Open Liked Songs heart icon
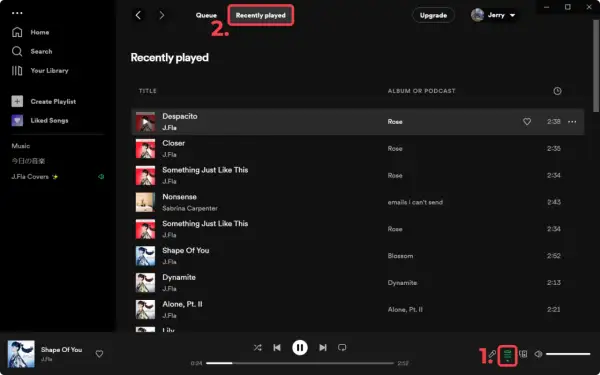Screen dimensions: 600x375 (x=17, y=121)
